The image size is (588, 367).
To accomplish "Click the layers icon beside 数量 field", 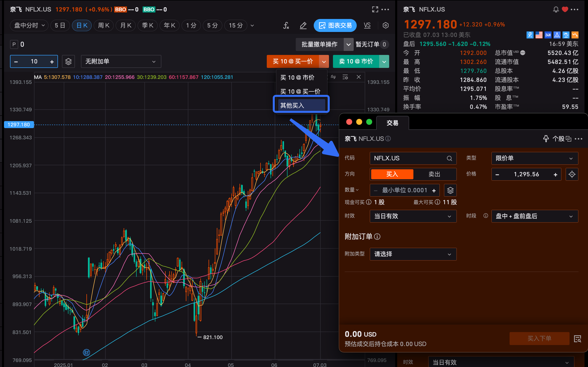I will click(x=450, y=190).
